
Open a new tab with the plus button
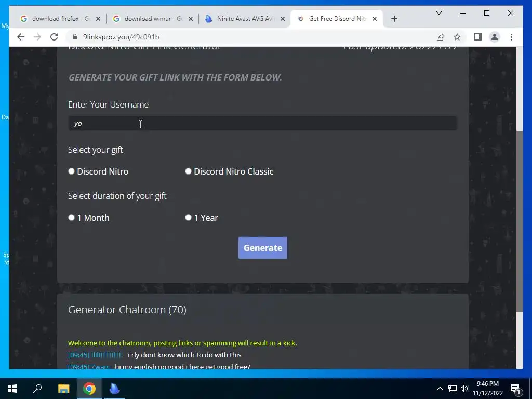point(394,19)
